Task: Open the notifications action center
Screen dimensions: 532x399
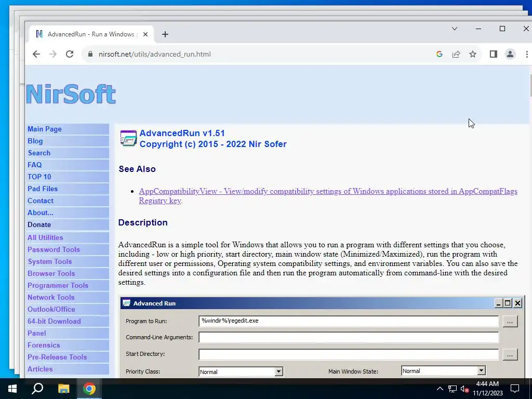Action: [515, 389]
